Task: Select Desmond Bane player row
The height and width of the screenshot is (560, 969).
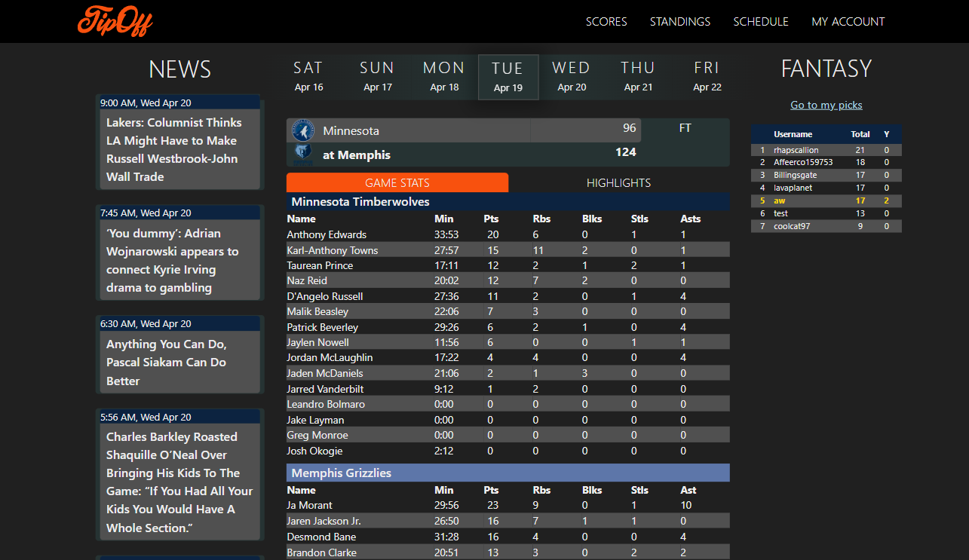Action: pyautogui.click(x=508, y=537)
